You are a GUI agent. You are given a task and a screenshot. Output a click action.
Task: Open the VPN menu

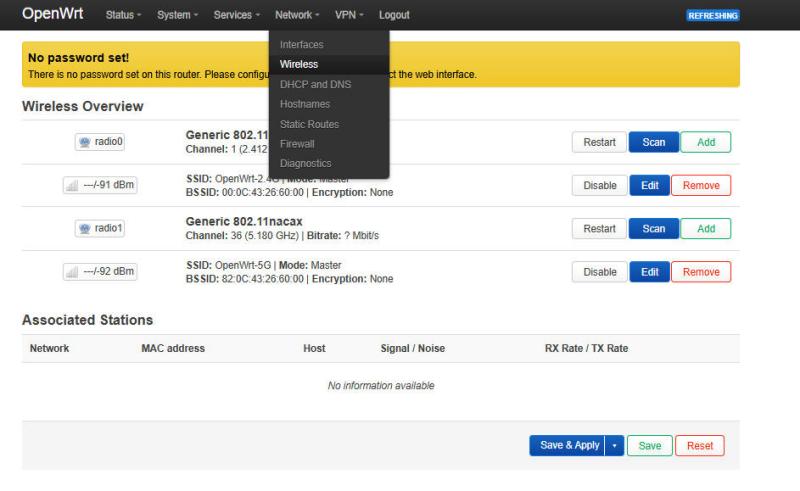(349, 15)
